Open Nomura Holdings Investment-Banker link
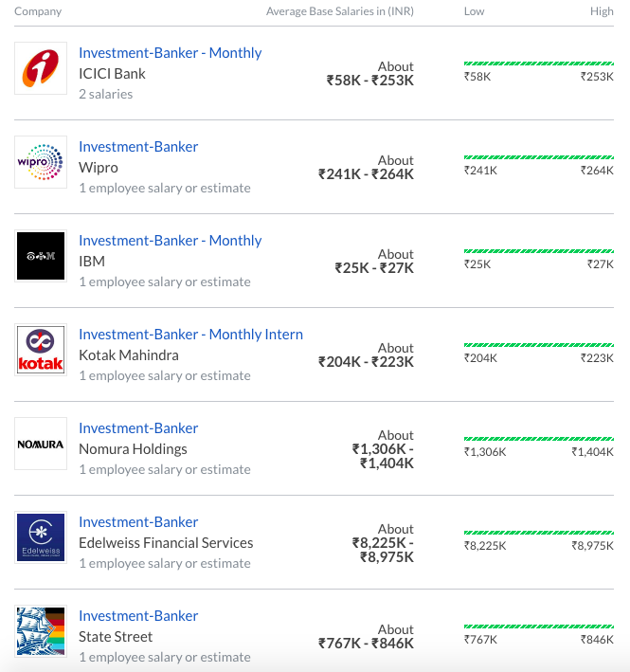Viewport: 630px width, 672px height. point(138,428)
